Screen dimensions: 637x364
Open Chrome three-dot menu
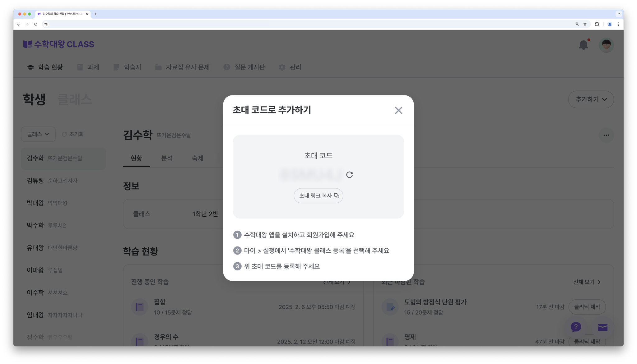[618, 24]
